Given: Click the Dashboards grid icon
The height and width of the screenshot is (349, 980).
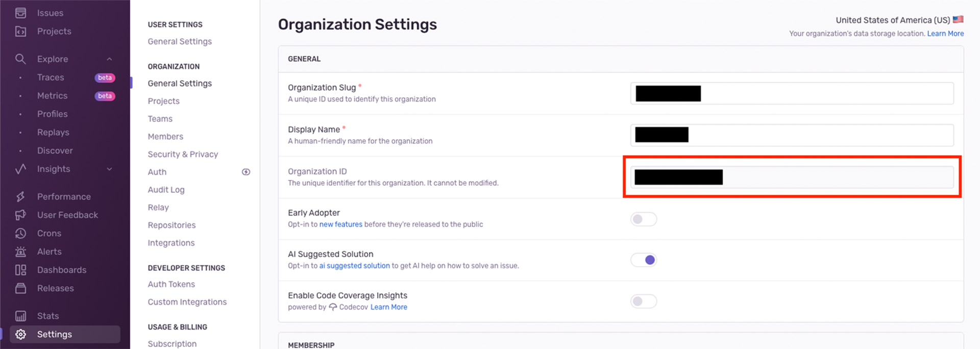Looking at the screenshot, I should pyautogui.click(x=20, y=270).
